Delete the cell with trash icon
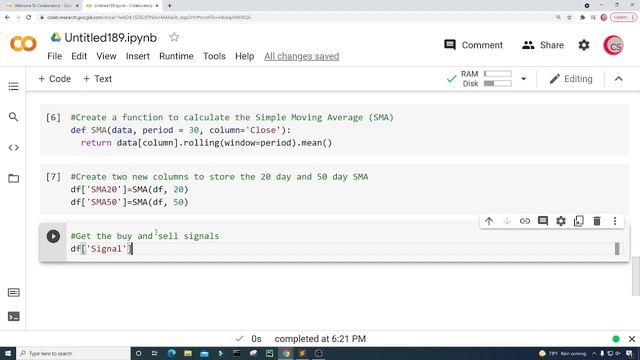The height and width of the screenshot is (360, 640). pos(597,221)
